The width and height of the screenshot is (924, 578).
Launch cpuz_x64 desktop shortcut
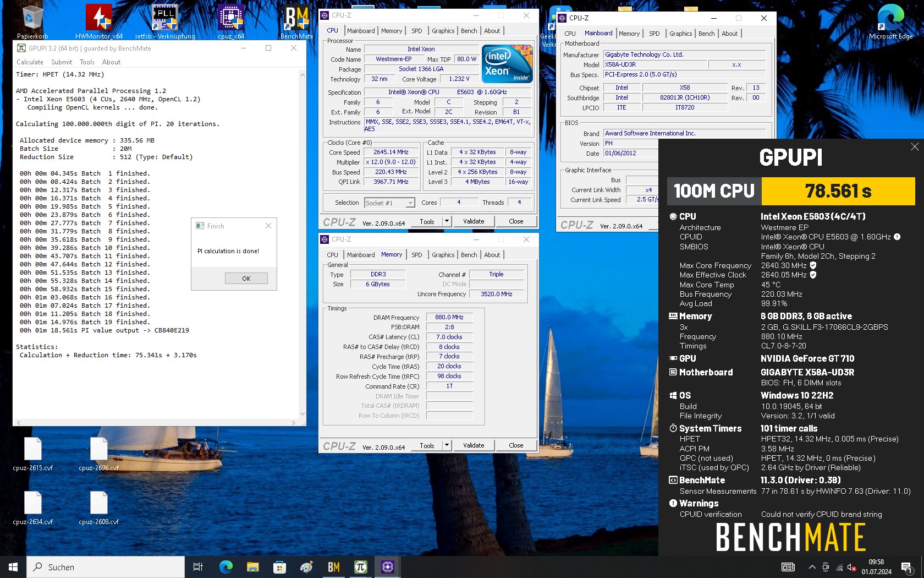tap(231, 21)
